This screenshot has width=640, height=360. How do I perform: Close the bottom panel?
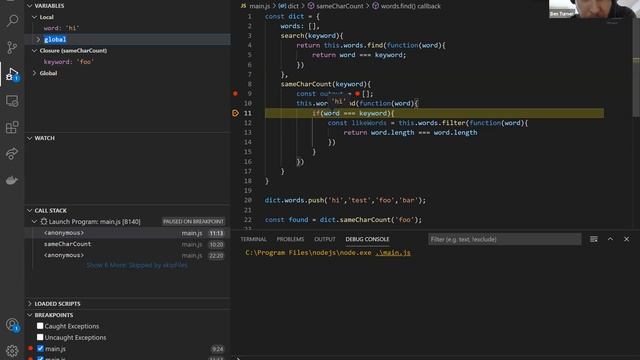(x=627, y=239)
